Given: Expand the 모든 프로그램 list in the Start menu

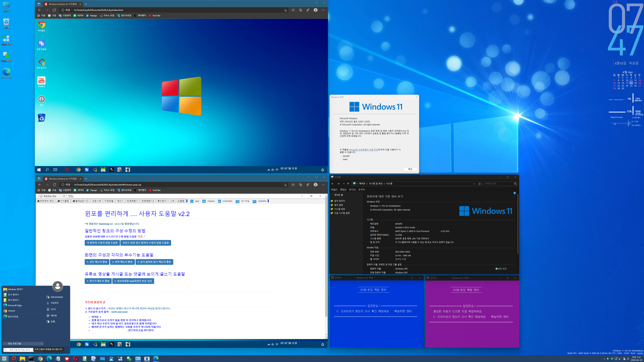Looking at the screenshot, I should [x=23, y=344].
